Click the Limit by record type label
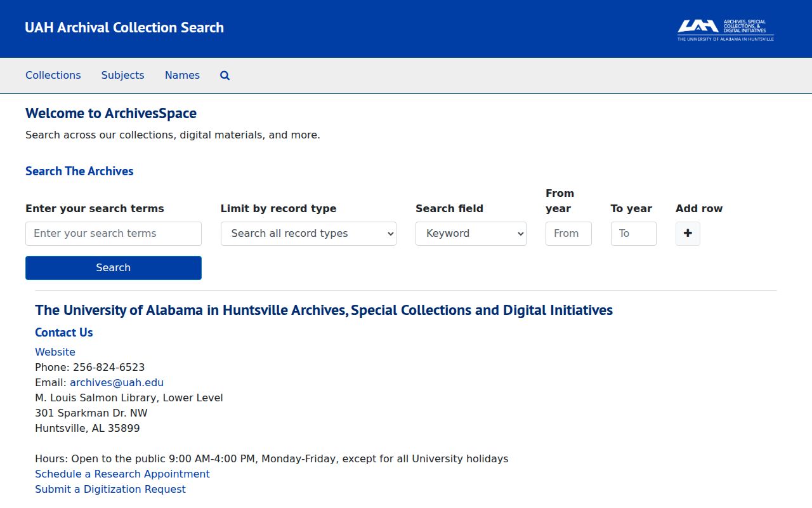812x508 pixels. coord(278,208)
